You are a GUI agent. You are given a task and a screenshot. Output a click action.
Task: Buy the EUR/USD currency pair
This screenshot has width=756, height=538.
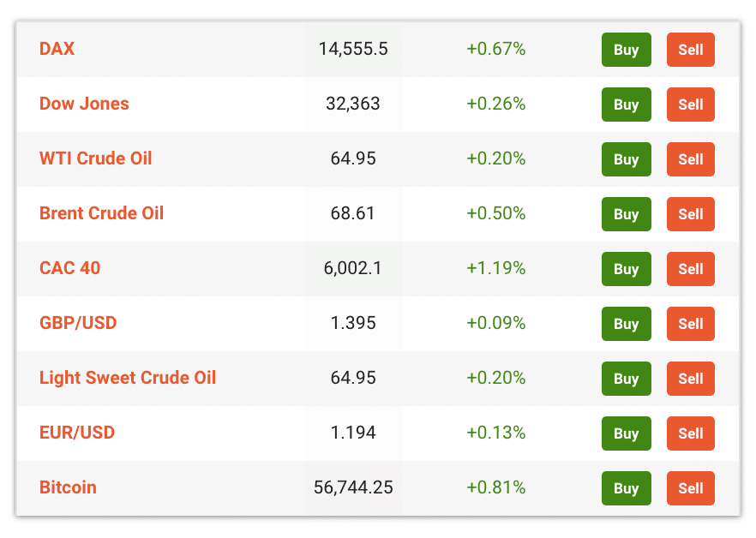(x=626, y=433)
